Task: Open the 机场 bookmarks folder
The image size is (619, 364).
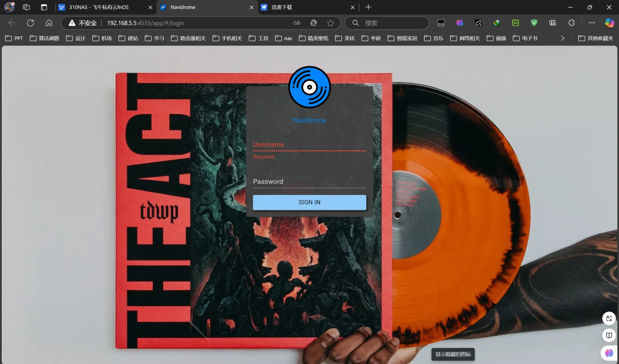Action: coord(102,38)
